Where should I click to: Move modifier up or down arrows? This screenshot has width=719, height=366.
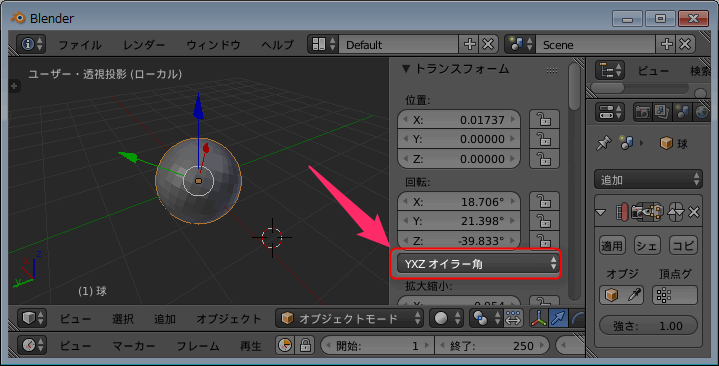(x=677, y=212)
